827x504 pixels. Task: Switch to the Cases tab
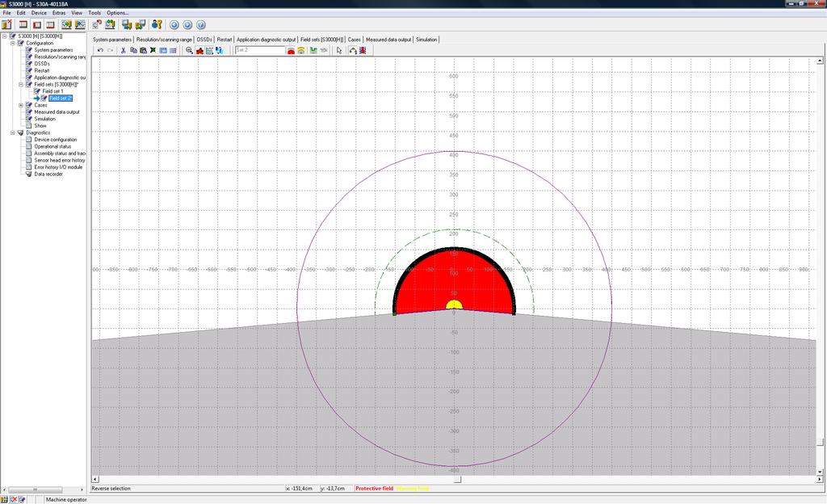coord(354,40)
